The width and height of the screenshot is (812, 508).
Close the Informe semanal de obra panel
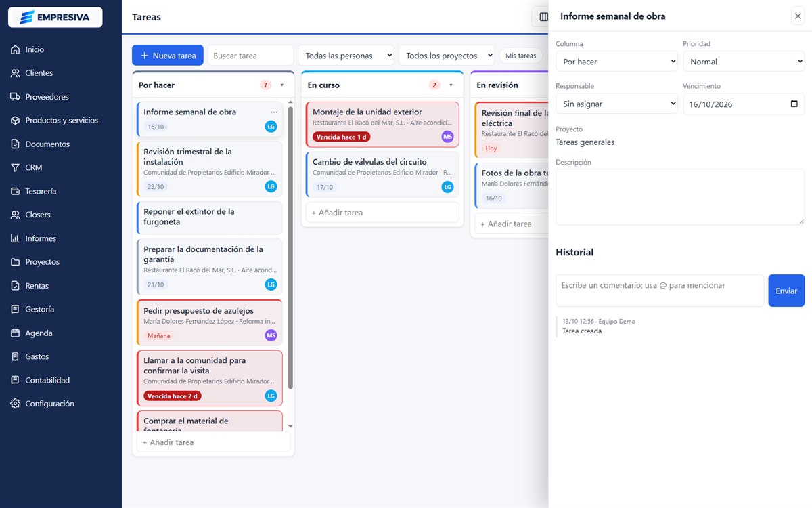point(798,16)
